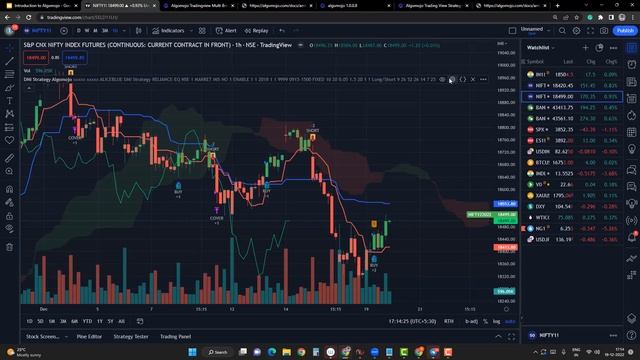Remove drawings with trash icon
The image size is (640, 360).
[x=9, y=247]
